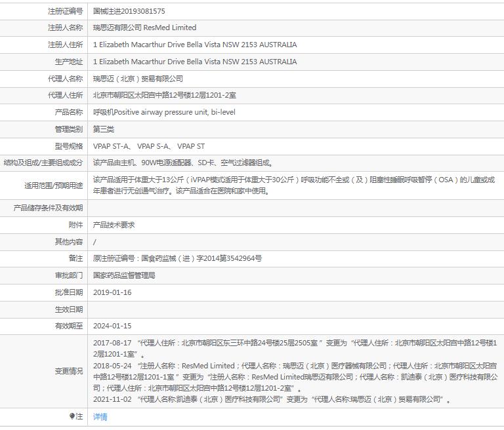Click the 有效期至 row label
The height and width of the screenshot is (430, 504).
coord(69,326)
